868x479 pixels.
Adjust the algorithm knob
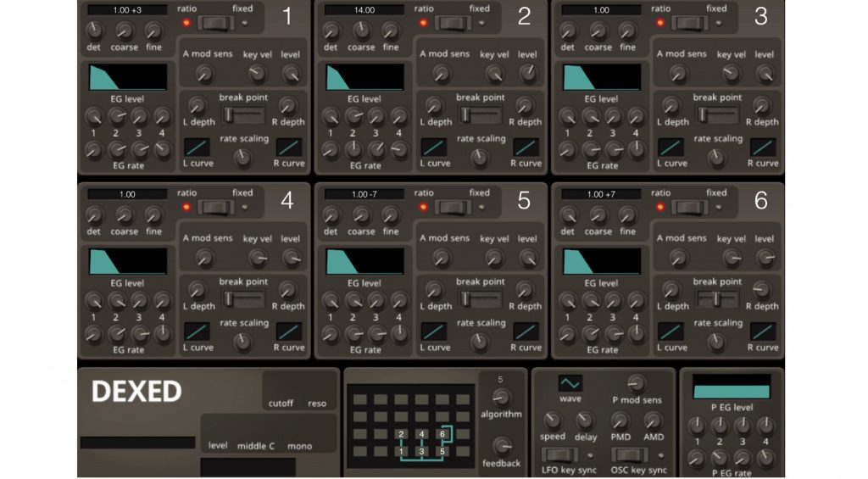[x=501, y=397]
